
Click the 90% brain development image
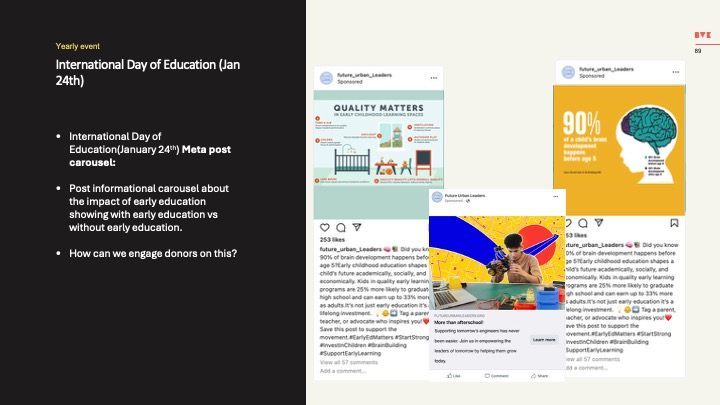click(619, 150)
